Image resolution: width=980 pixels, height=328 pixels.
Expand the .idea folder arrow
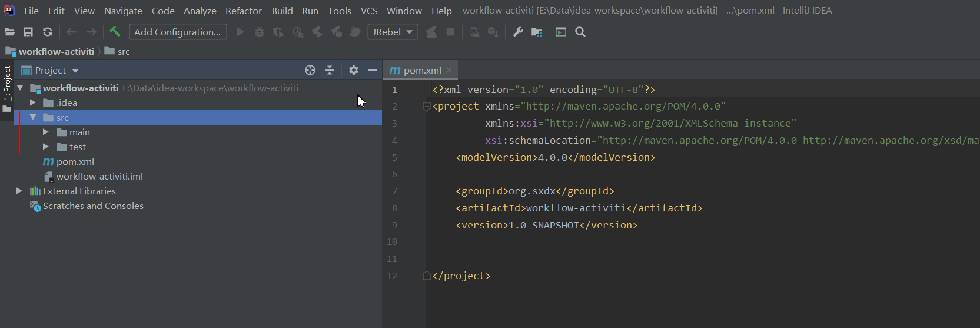[x=33, y=102]
